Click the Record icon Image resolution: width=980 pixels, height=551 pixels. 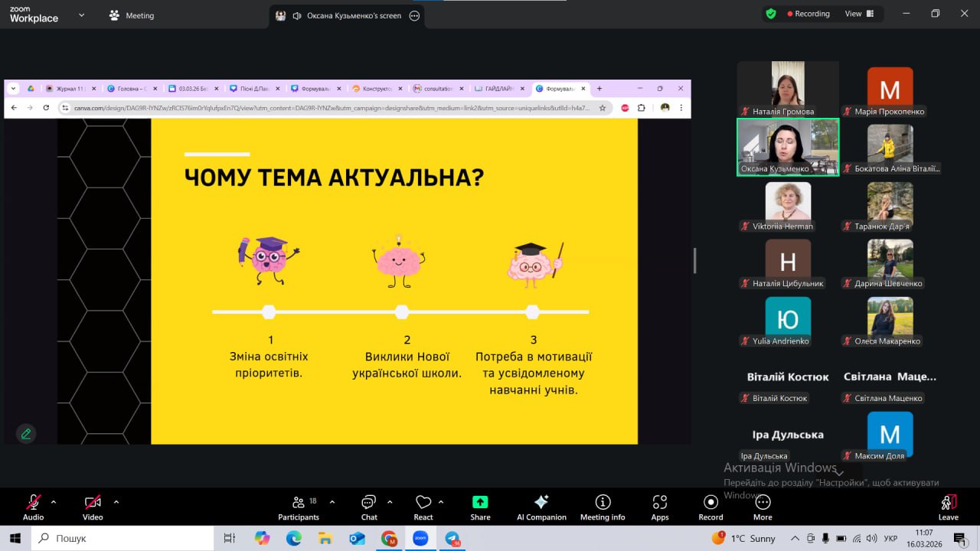(x=710, y=507)
